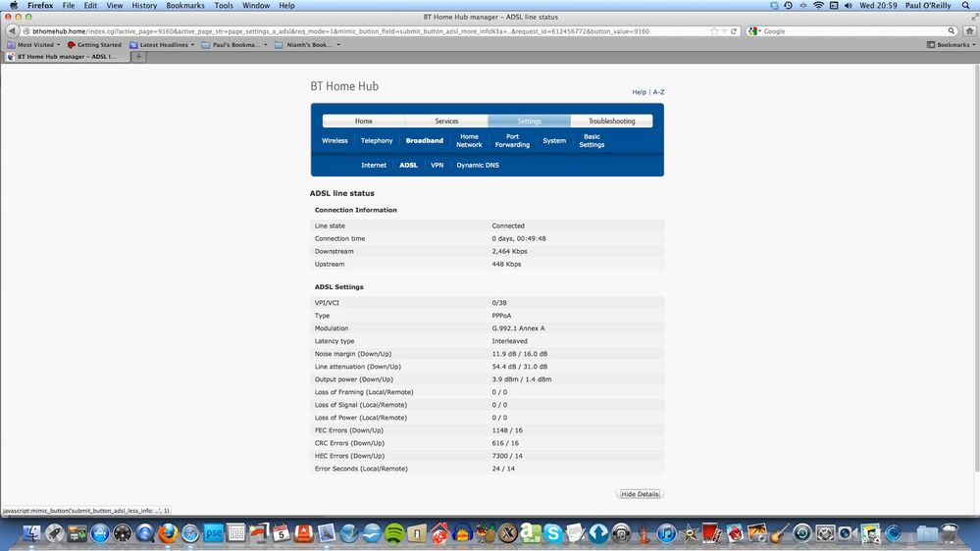Open the Tools menu
Viewport: 980px width, 551px height.
tap(224, 5)
